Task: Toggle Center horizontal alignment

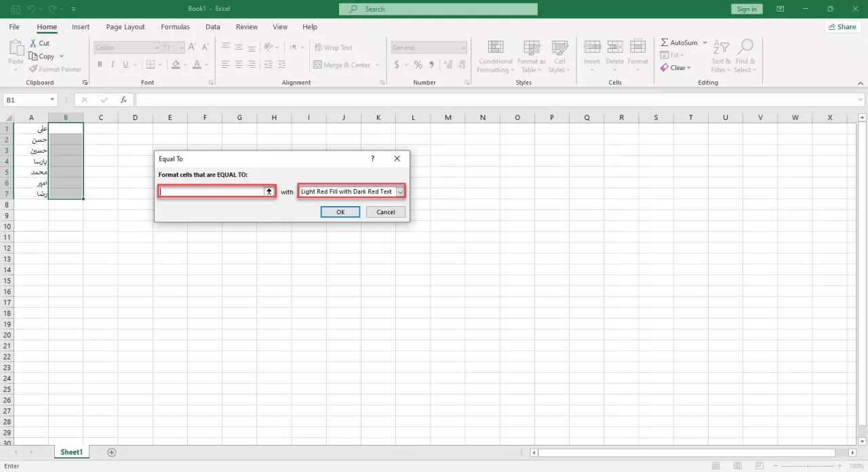Action: point(238,65)
